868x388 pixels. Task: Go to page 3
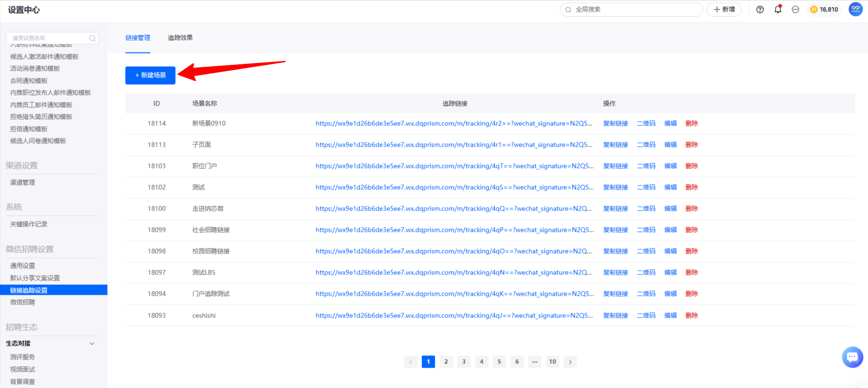coord(464,362)
